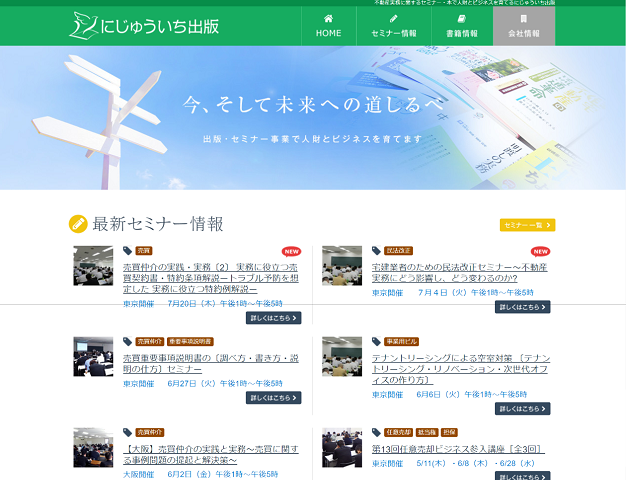Image resolution: width=626 pixels, height=480 pixels.
Task: Click 詳しくはこちら for the 6月6日 seminar
Action: [x=523, y=409]
